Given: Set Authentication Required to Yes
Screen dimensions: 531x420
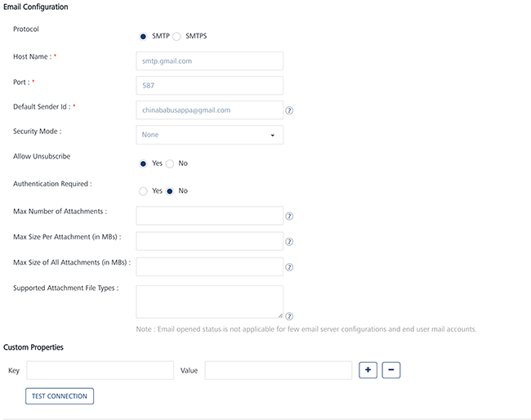Looking at the screenshot, I should click(x=144, y=191).
